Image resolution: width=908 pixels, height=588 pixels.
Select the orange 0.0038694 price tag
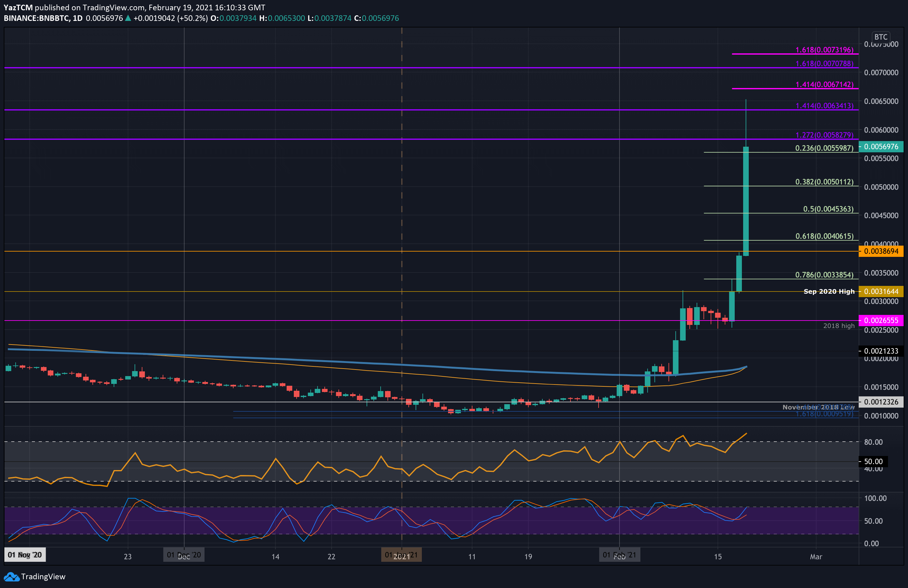881,251
